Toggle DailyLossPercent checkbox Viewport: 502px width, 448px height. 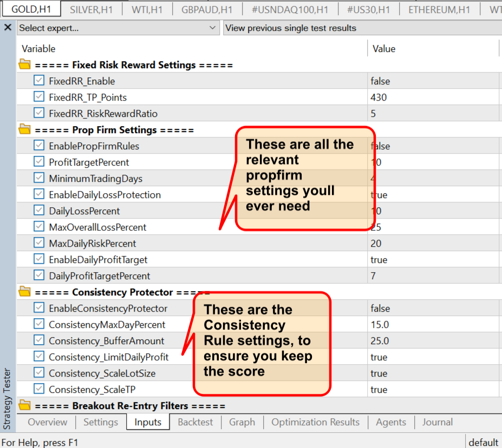tap(39, 210)
